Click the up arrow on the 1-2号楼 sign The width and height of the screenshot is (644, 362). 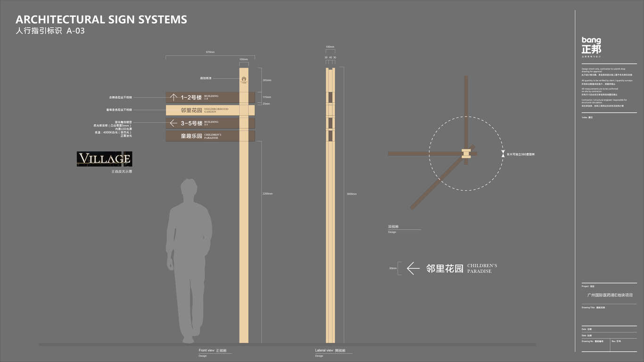(173, 98)
